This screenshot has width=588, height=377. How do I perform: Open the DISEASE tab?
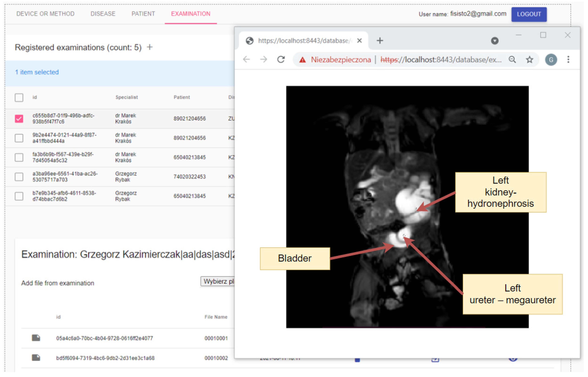point(103,14)
